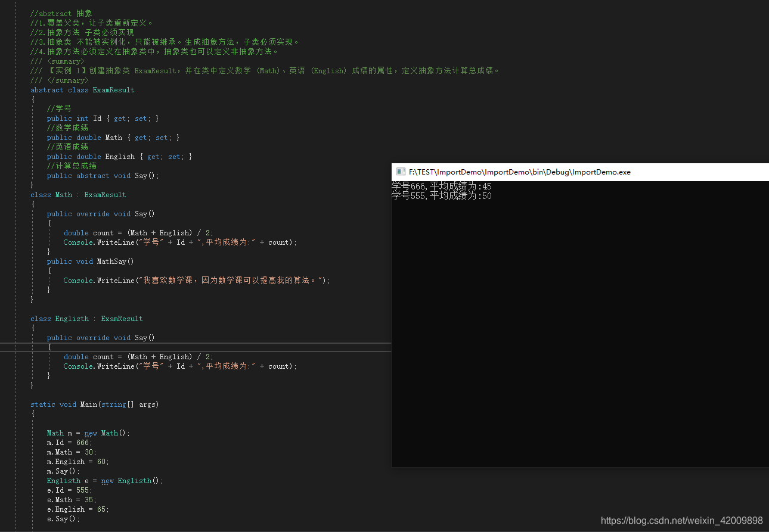Click the ImportDemo.exe console window icon
This screenshot has width=769, height=532.
[401, 172]
